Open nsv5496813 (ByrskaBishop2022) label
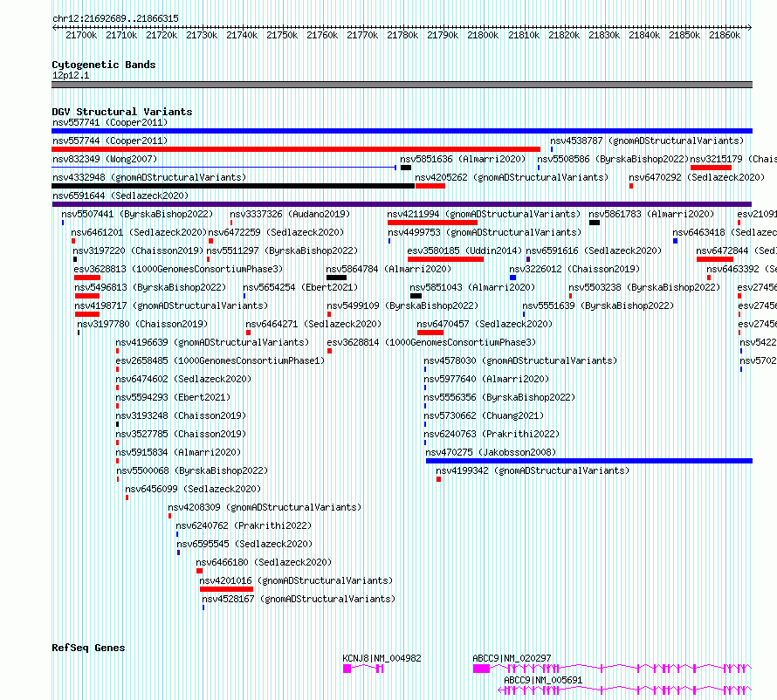Viewport: 777px width, 700px height. pos(150,287)
